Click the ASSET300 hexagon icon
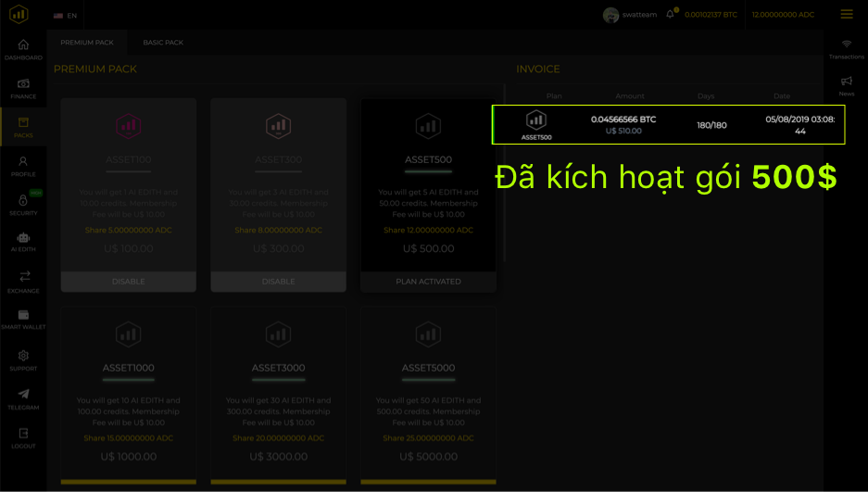The height and width of the screenshot is (492, 868). click(279, 126)
